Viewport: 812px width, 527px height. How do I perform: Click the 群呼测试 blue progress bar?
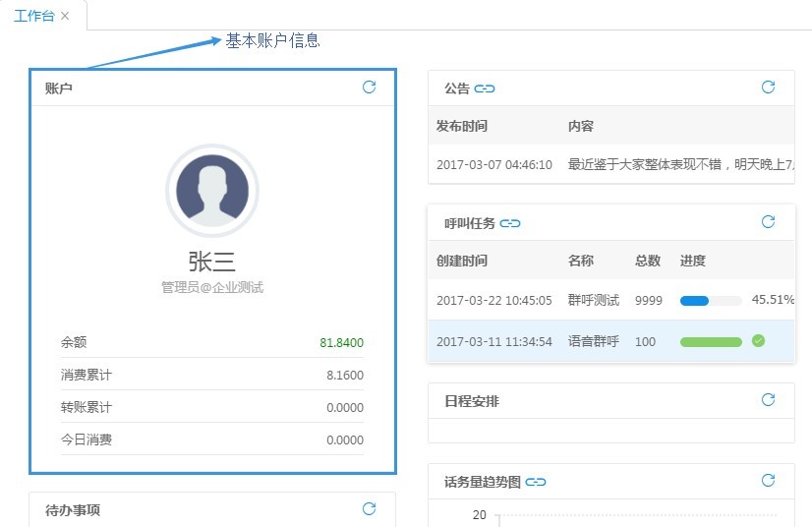tap(710, 300)
